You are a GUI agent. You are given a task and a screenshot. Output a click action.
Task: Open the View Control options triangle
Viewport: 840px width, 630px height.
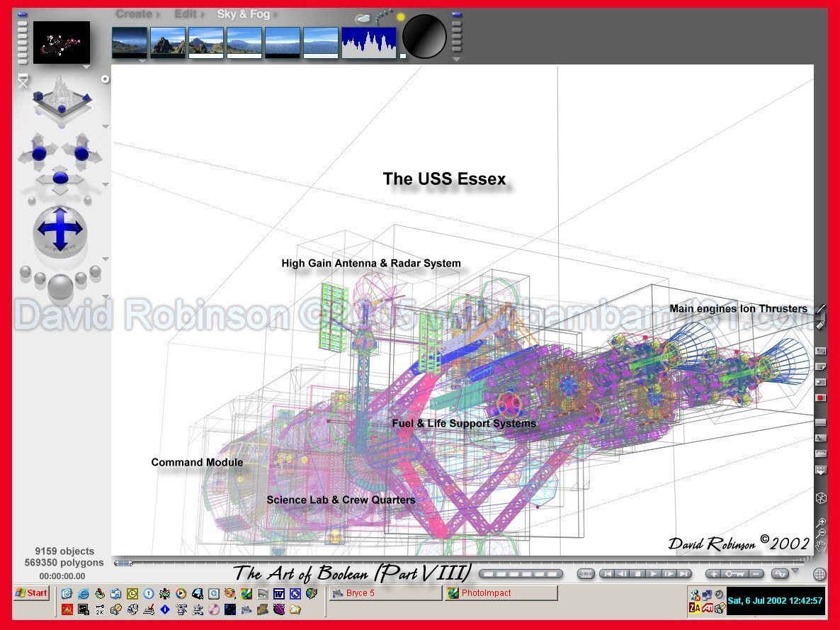point(106,127)
